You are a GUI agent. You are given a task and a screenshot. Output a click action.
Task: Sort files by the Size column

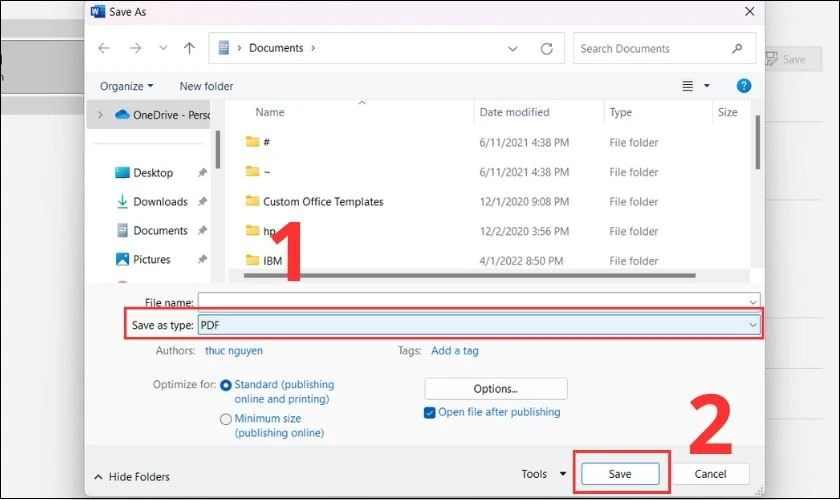[728, 112]
